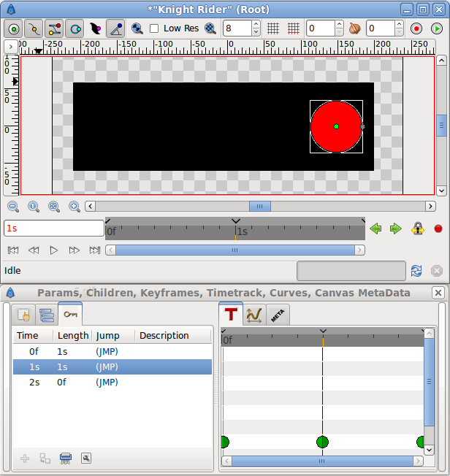Image resolution: width=450 pixels, height=476 pixels.
Task: Click the refresh icon beside progress bar
Action: [416, 271]
